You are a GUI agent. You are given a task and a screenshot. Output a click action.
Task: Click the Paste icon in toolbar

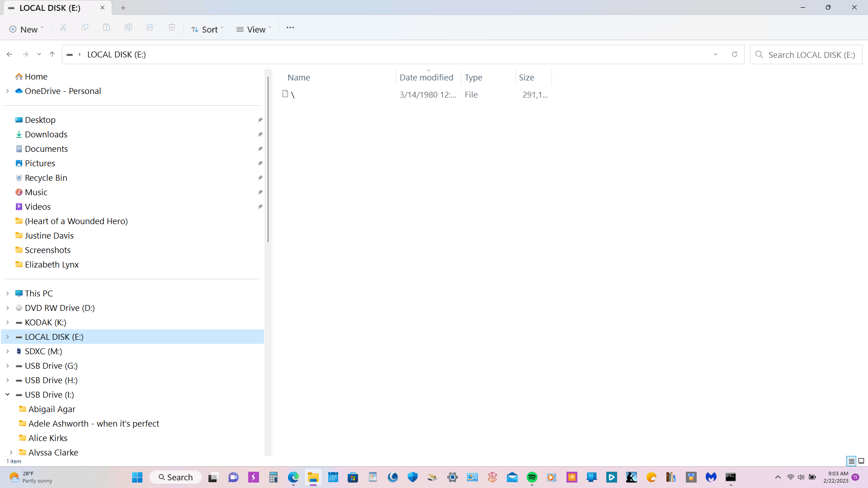coord(107,28)
